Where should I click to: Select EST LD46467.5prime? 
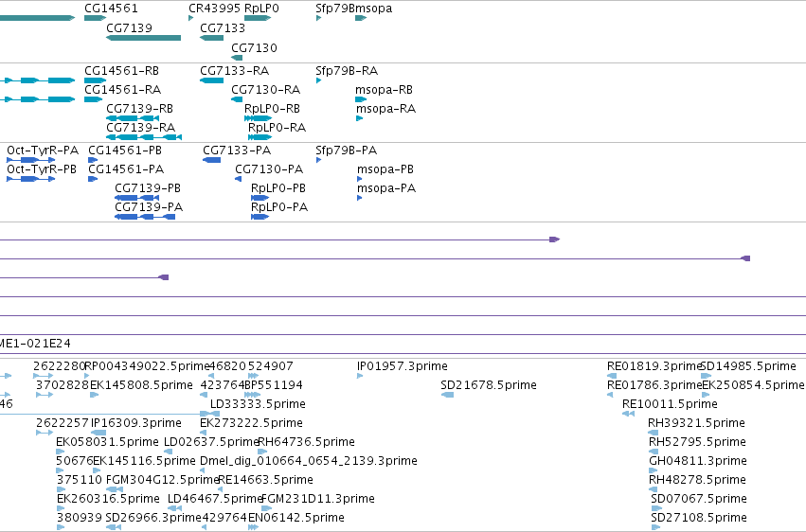point(215,499)
